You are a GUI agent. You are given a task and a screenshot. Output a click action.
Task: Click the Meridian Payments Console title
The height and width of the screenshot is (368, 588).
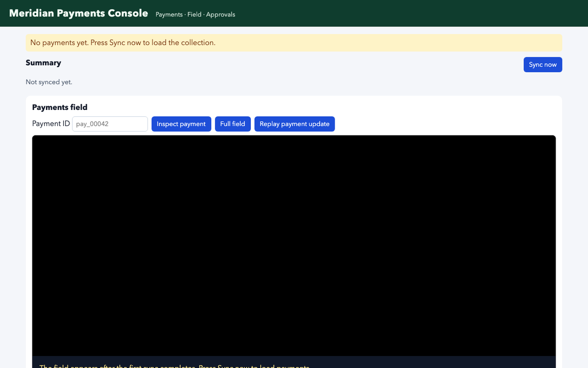point(78,13)
